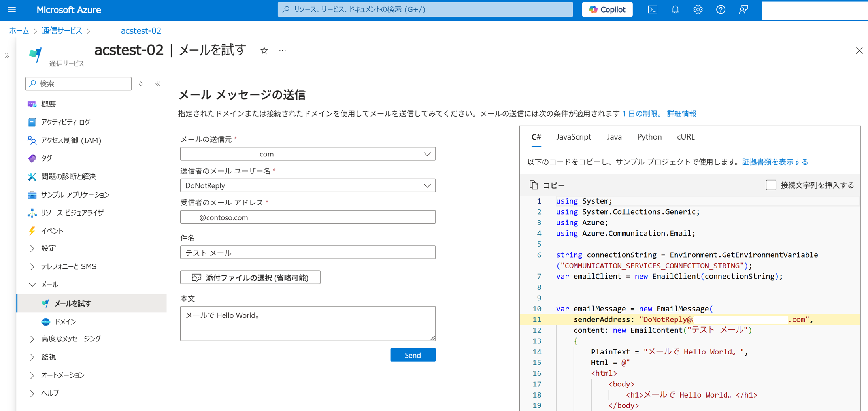Open the sender username DoNotReply dropdown
This screenshot has height=411, width=868.
308,186
